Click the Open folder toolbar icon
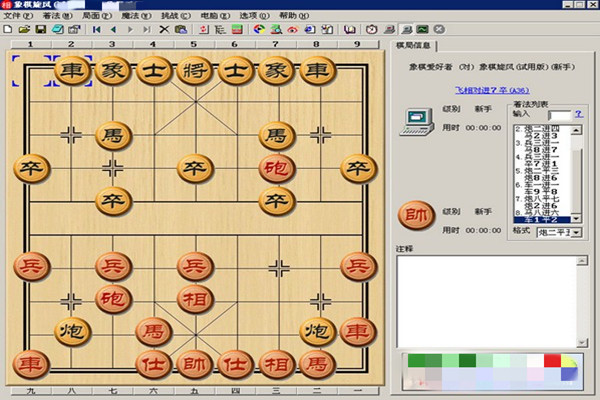 point(23,30)
